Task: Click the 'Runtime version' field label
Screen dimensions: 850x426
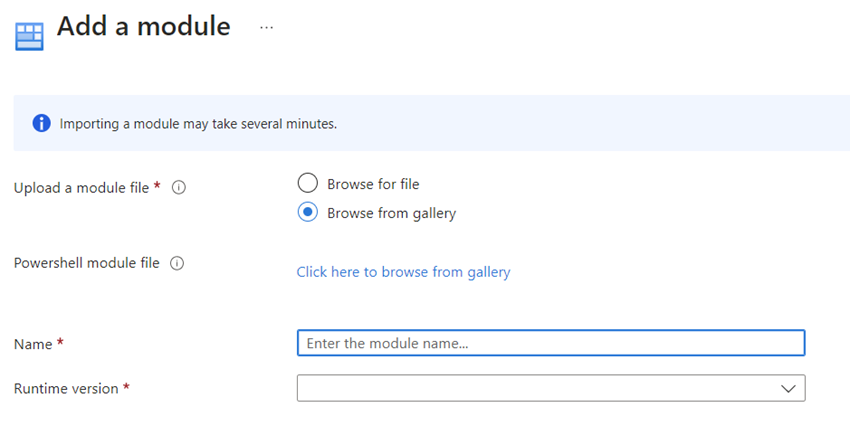Action: tap(66, 389)
